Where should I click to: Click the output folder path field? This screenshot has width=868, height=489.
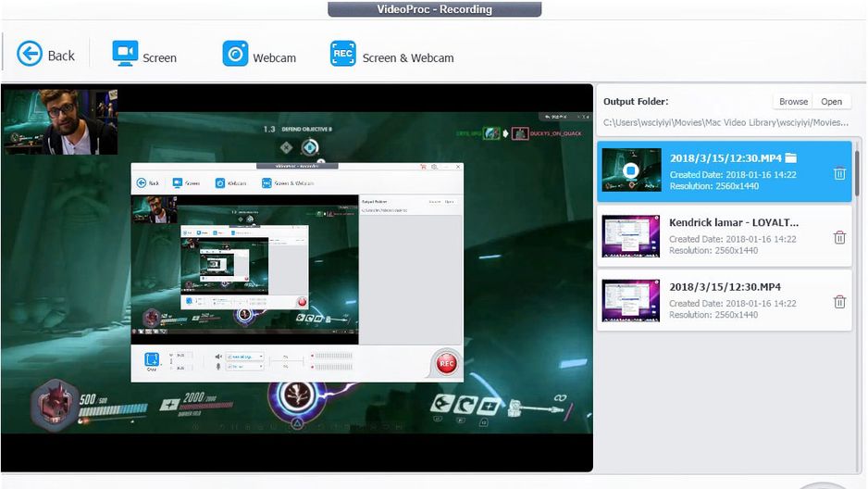coord(725,122)
